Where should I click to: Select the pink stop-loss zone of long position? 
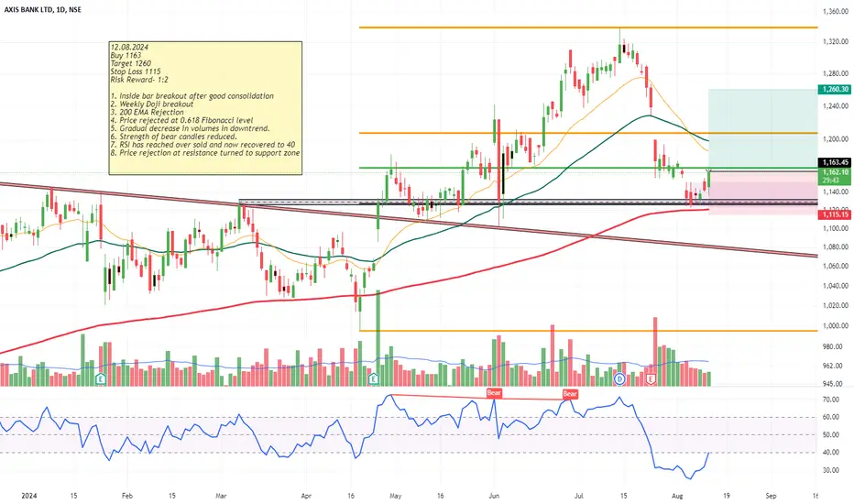[x=763, y=192]
